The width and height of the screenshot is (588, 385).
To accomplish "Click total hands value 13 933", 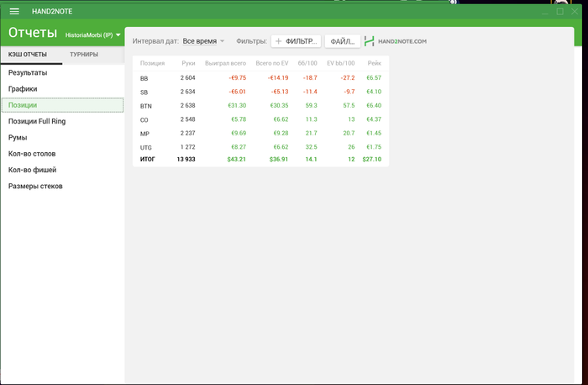I will click(x=186, y=159).
